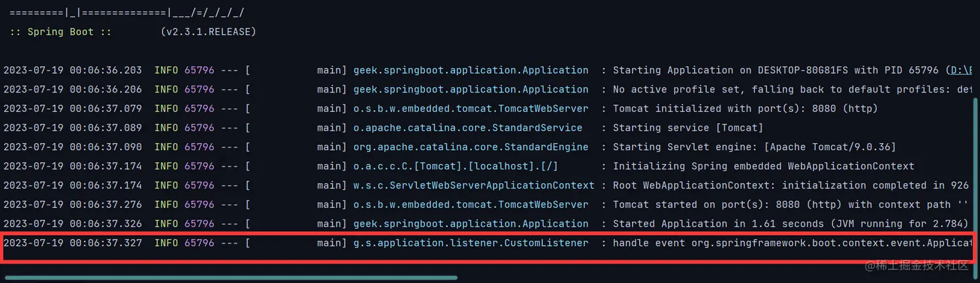
Task: Click the 'Starting service [Tomcat]' message
Action: point(688,128)
